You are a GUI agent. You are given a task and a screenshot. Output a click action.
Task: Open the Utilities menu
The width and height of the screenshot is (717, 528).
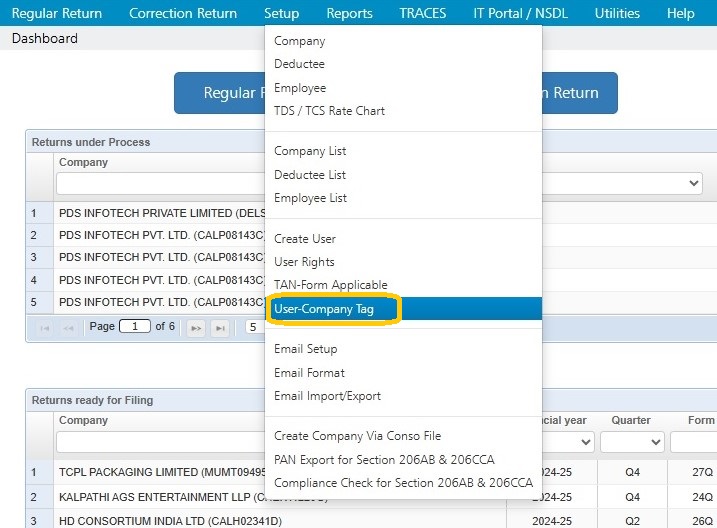pos(617,13)
